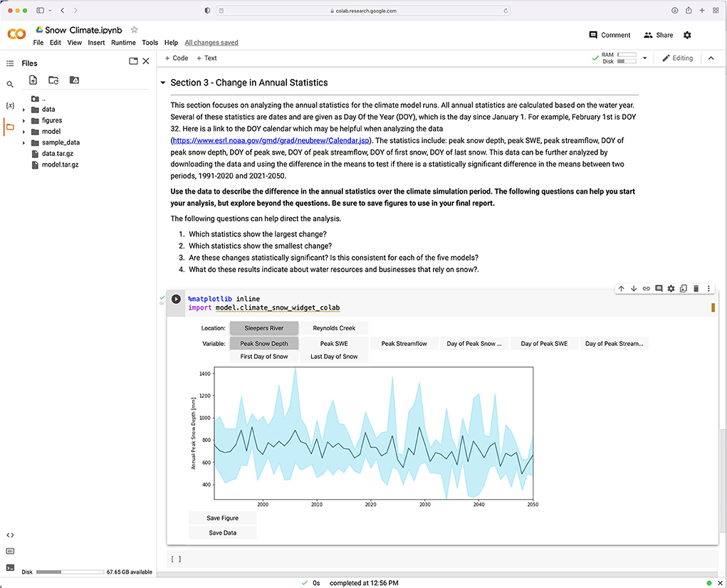The height and width of the screenshot is (588, 727).
Task: Select Day of Peak Snow variable
Action: [x=474, y=343]
